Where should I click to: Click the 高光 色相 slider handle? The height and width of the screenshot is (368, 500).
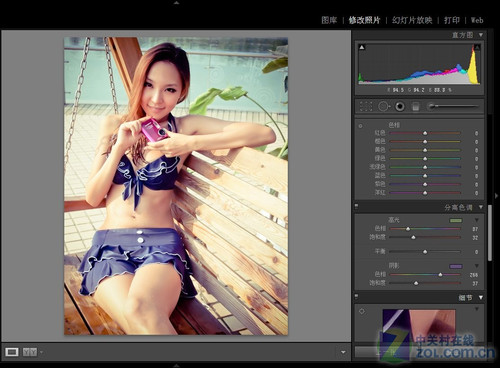408,229
